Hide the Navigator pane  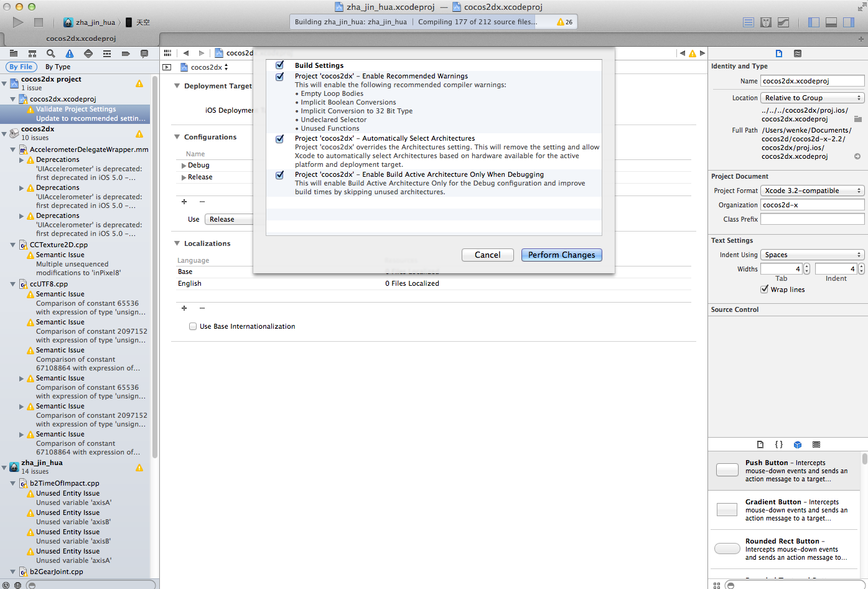814,22
